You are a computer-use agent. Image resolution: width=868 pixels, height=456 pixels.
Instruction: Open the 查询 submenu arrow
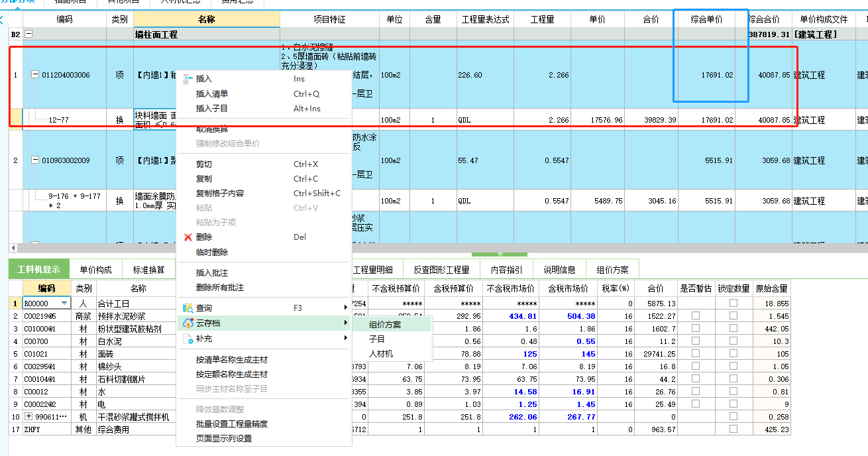tap(345, 308)
